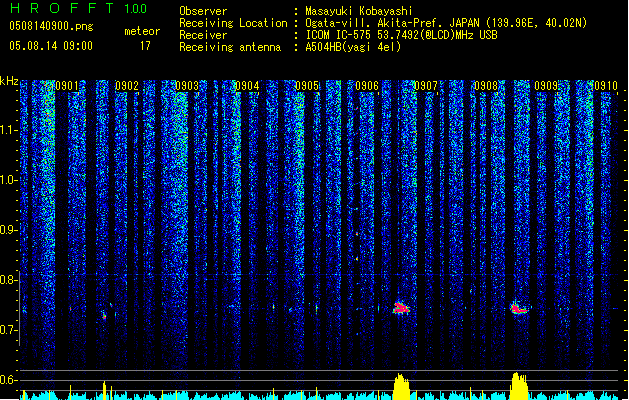Click the 0908 time marker

pos(486,86)
